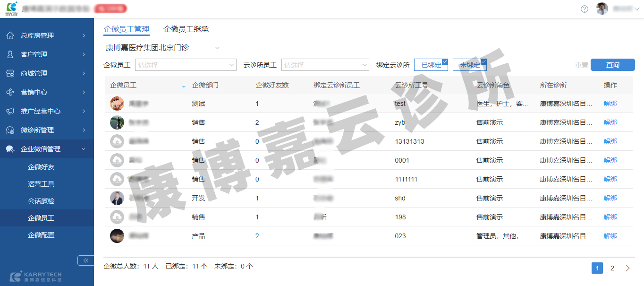Click avatar of employee with 工号 023
644x286 pixels.
click(117, 236)
